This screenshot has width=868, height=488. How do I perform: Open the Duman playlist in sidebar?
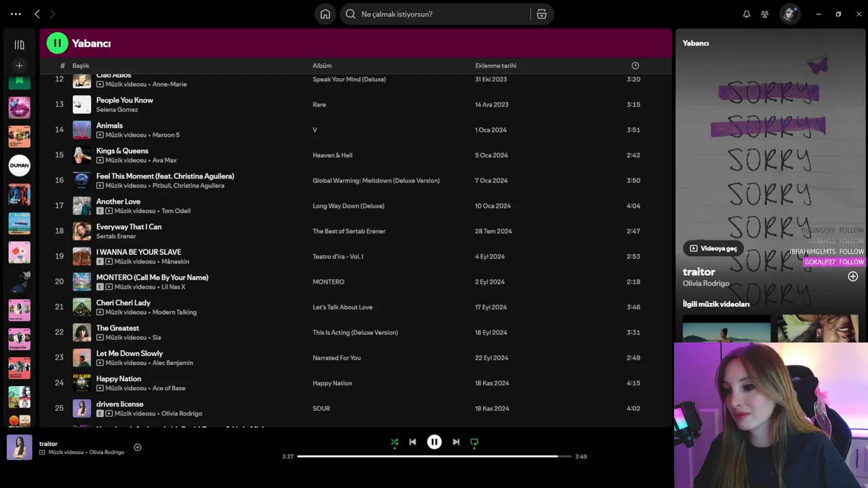coord(19,165)
